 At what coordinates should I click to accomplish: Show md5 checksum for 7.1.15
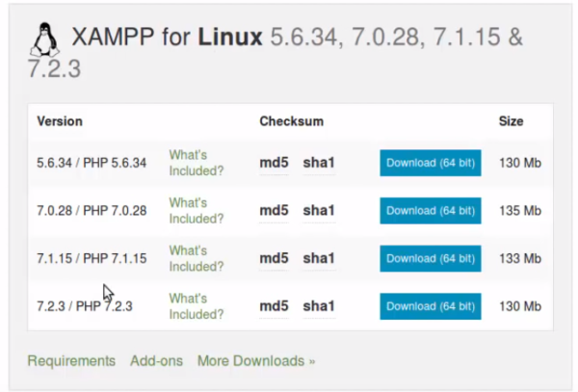coord(274,258)
